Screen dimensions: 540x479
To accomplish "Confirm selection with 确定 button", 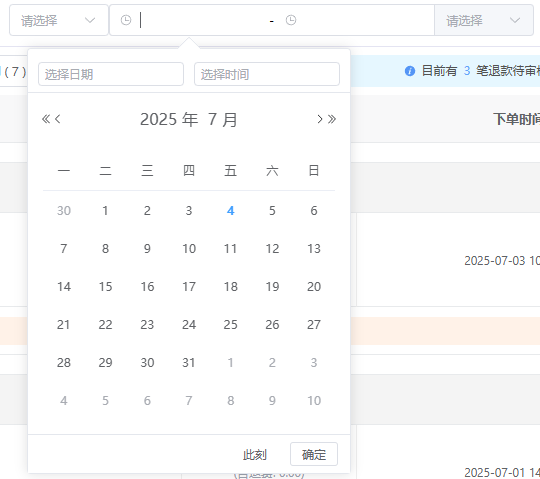I will point(314,454).
